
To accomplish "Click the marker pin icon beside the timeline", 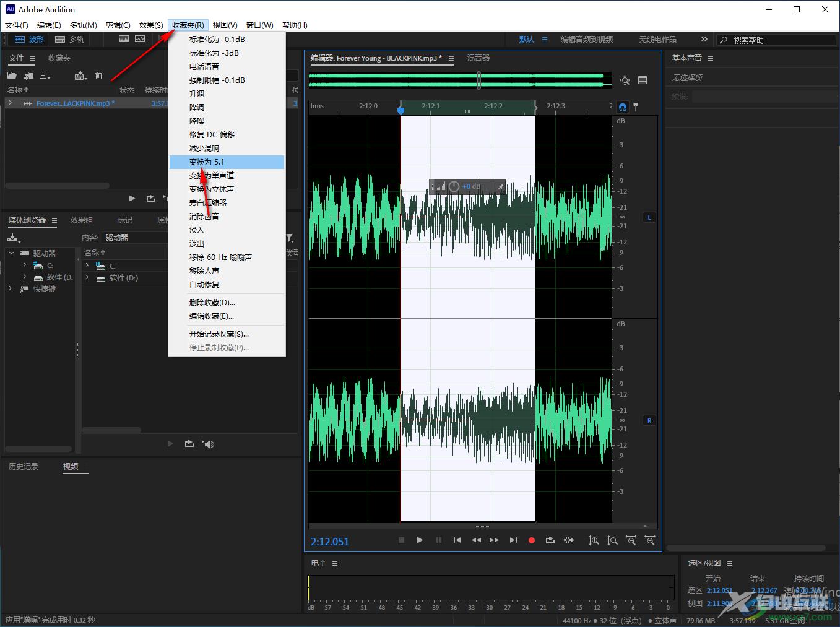I will pos(636,106).
